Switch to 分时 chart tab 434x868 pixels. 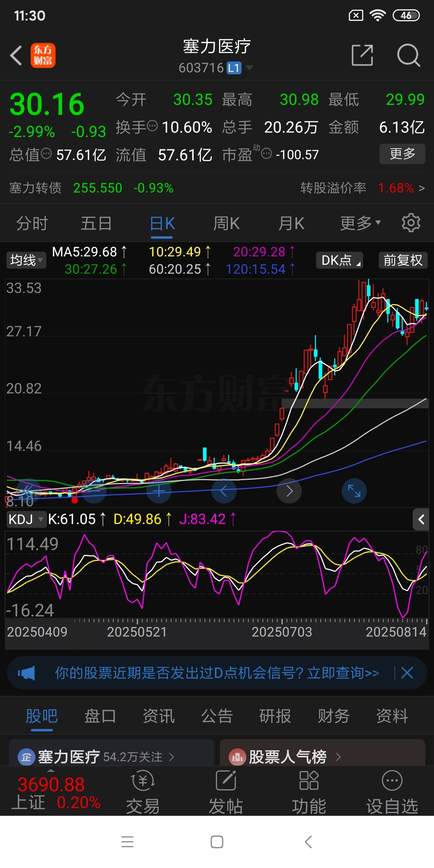(x=32, y=223)
